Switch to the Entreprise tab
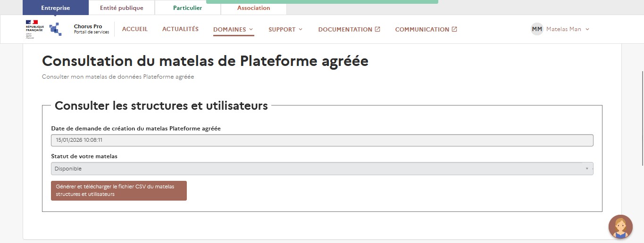The height and width of the screenshot is (243, 644). [56, 8]
